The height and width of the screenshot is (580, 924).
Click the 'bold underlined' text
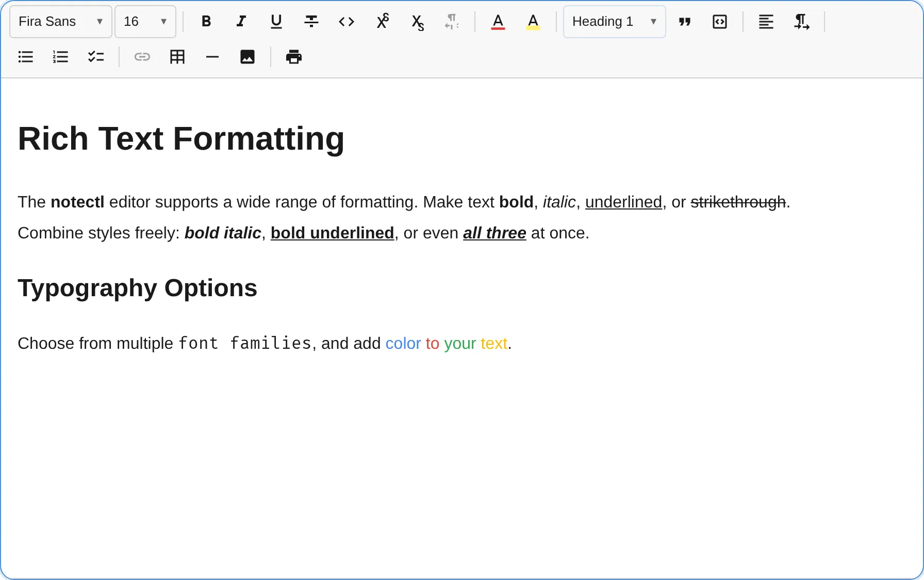tap(333, 233)
